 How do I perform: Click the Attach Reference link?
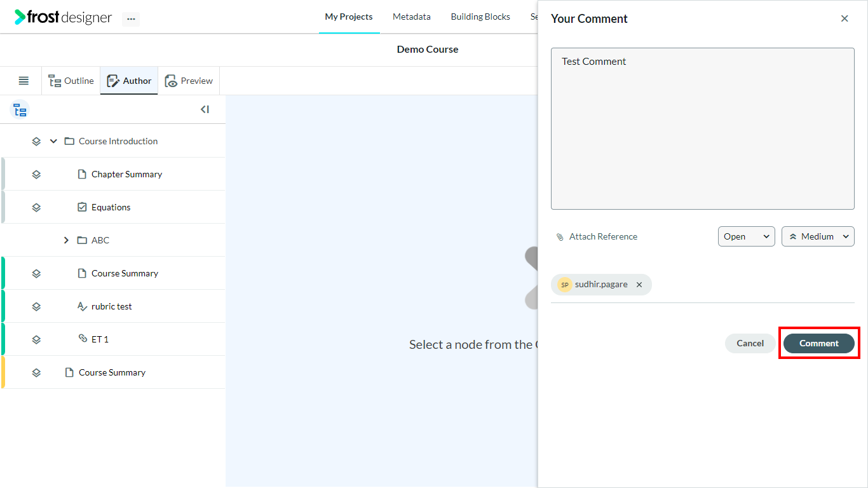pyautogui.click(x=603, y=236)
